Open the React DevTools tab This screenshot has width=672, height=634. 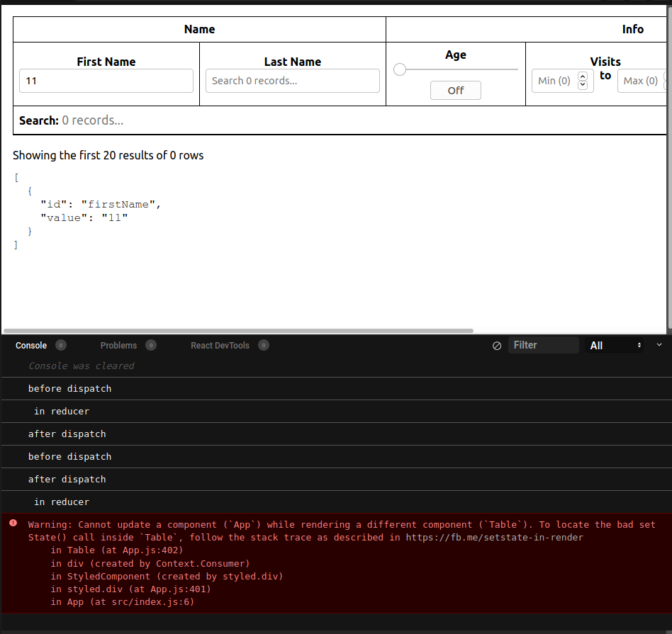pos(220,345)
